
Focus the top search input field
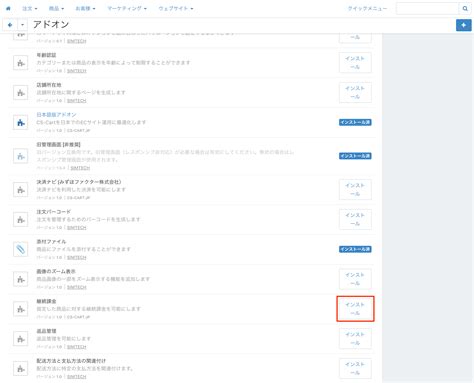click(427, 9)
